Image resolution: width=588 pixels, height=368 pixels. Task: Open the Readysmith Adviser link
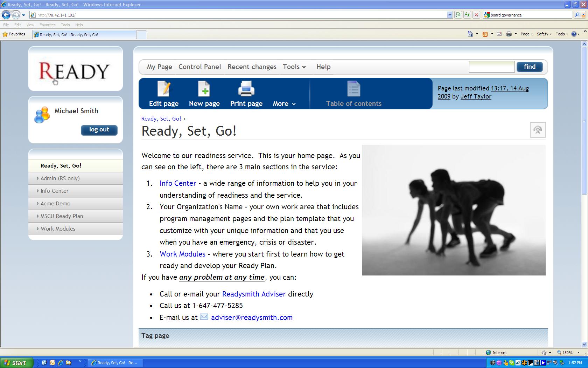(254, 294)
